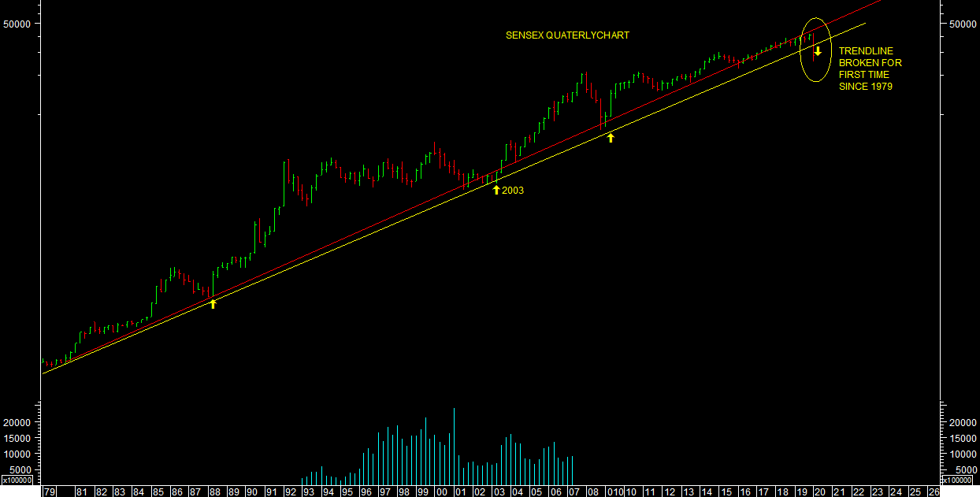Click the '2003' text label on the chart
The width and height of the screenshot is (980, 497).
[x=512, y=191]
